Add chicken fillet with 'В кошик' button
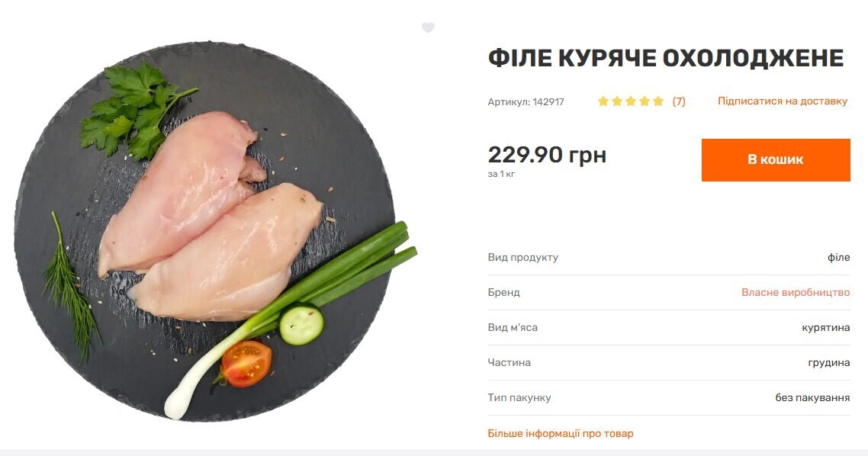The image size is (868, 456). 776,160
